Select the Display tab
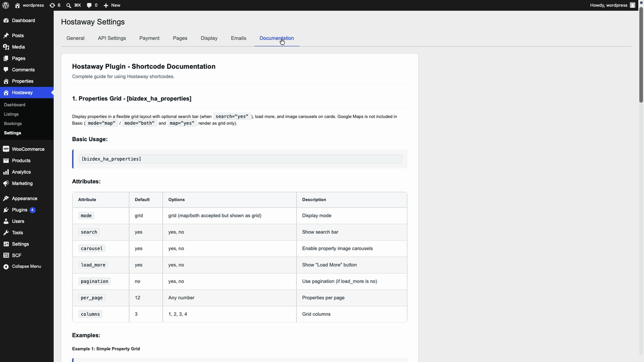 [x=209, y=38]
